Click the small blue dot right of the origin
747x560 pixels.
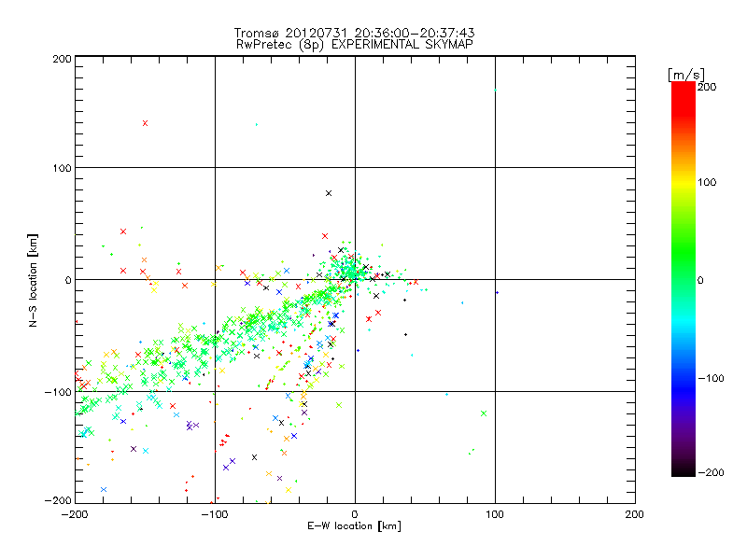point(497,292)
